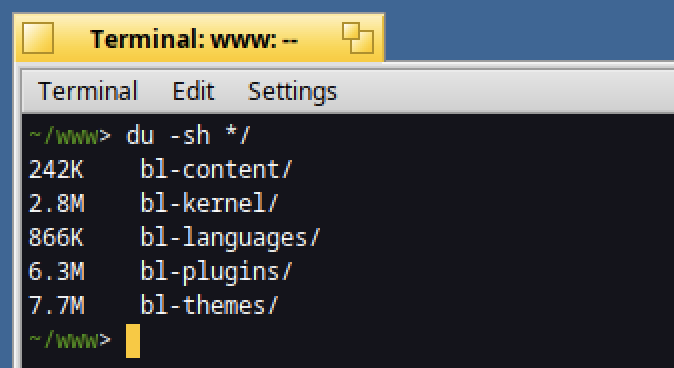Open the Edit menu
This screenshot has height=368, width=674.
pyautogui.click(x=193, y=91)
